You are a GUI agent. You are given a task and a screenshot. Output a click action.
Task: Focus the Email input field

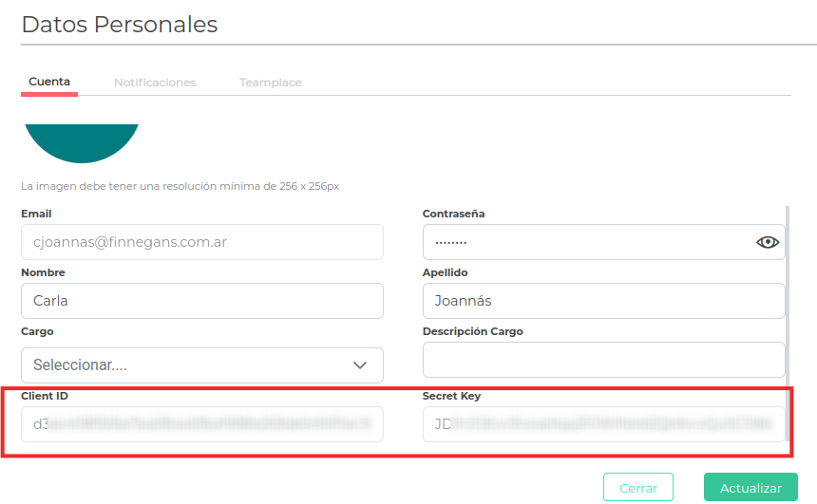tap(201, 242)
